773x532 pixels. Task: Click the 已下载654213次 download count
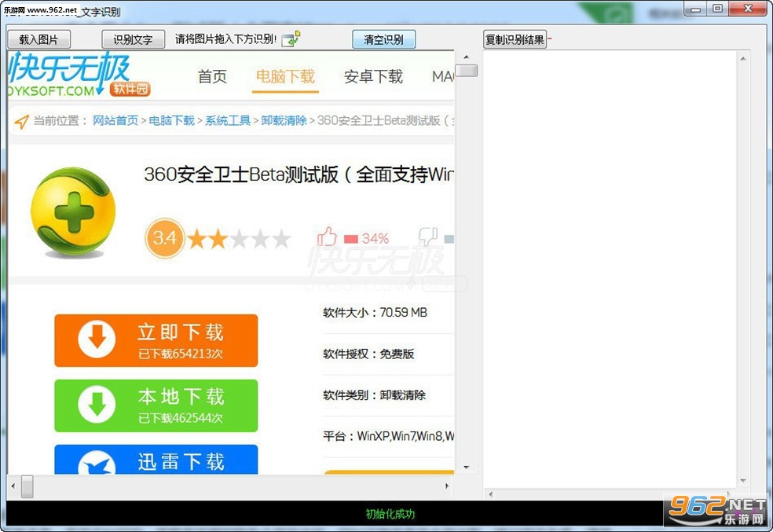(181, 354)
